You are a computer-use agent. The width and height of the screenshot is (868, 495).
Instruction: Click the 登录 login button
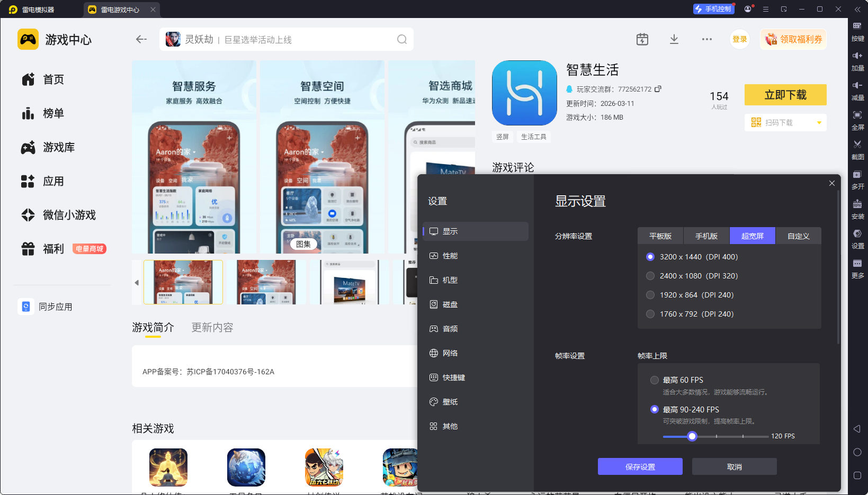(740, 39)
